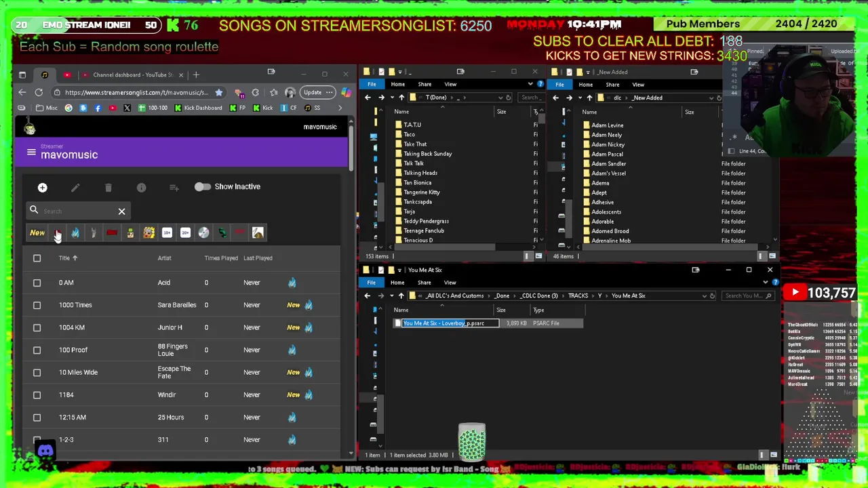Viewport: 868px width, 488px height.
Task: Open address dropdown in You Me At Six window
Action: tap(704, 296)
